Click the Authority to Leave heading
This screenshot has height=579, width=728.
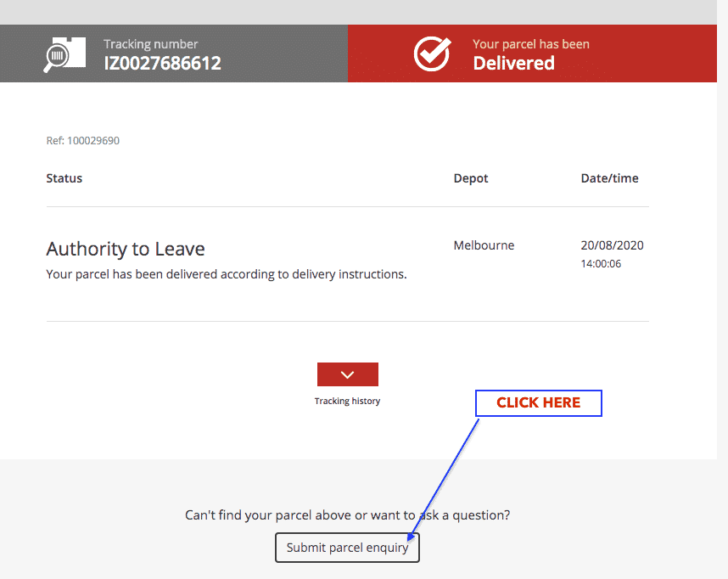coord(126,249)
